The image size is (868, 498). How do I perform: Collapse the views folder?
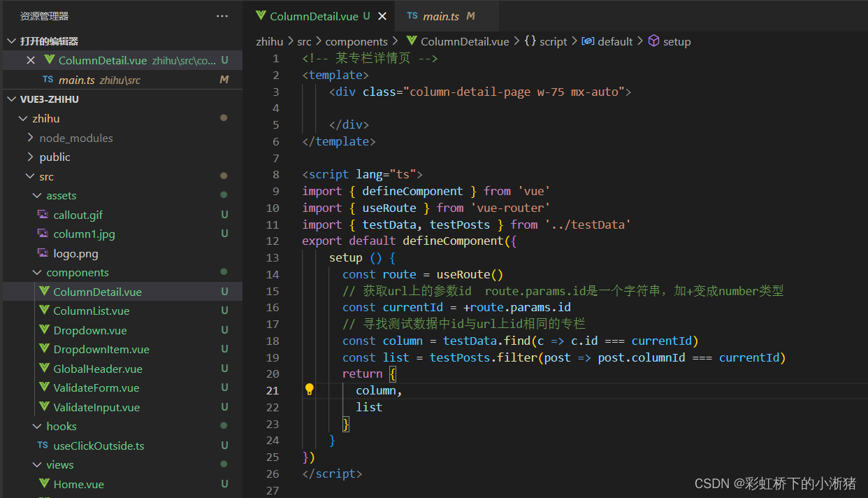(x=37, y=464)
